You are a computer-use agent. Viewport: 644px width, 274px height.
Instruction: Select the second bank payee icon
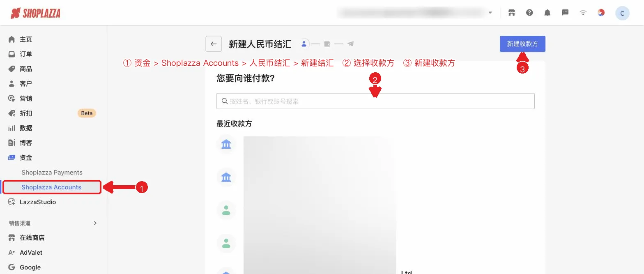pos(226,177)
